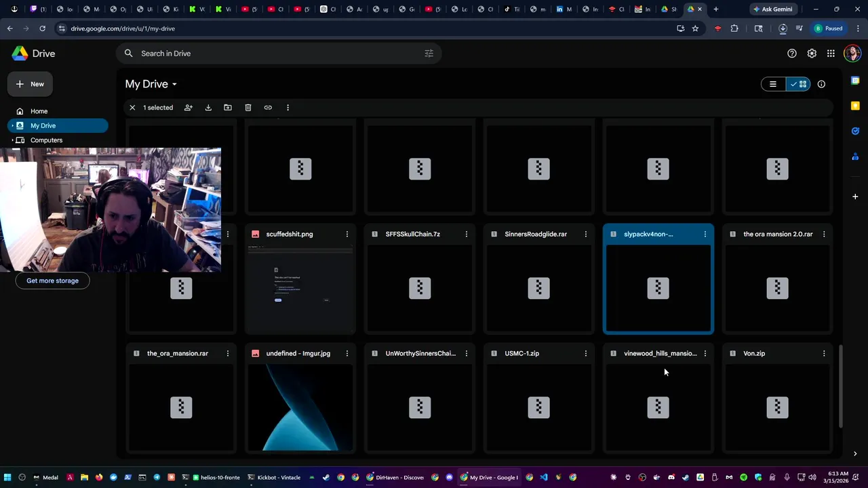Switch to list layout
The image size is (868, 488).
click(773, 84)
